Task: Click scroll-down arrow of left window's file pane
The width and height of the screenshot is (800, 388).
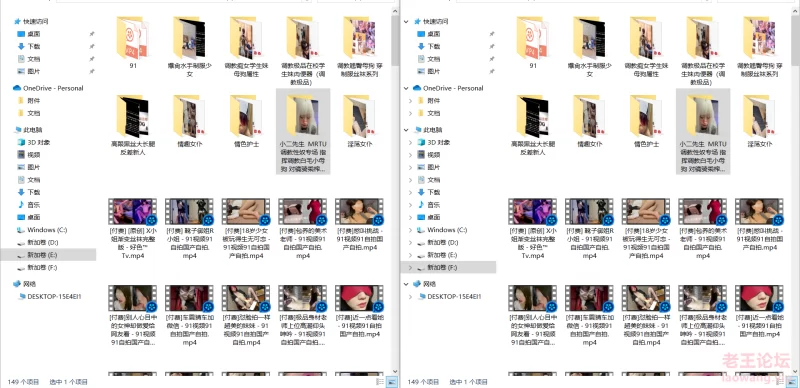Action: pos(395,371)
